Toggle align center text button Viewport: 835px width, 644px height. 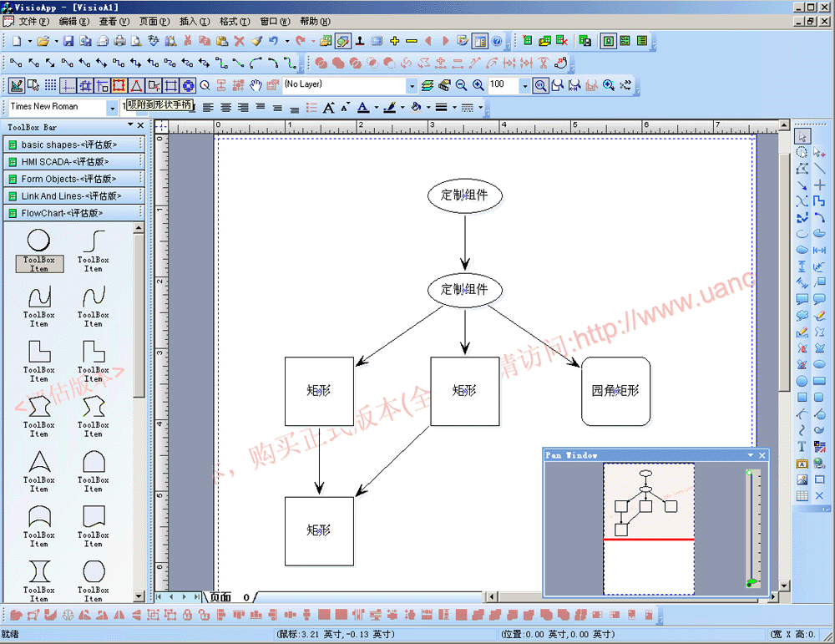[x=225, y=107]
